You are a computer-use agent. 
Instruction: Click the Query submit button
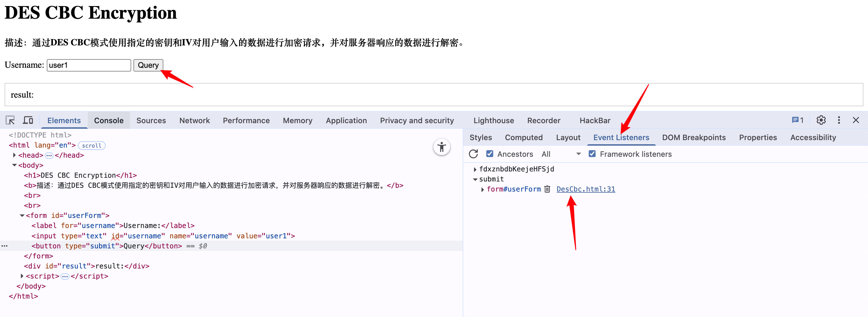148,65
